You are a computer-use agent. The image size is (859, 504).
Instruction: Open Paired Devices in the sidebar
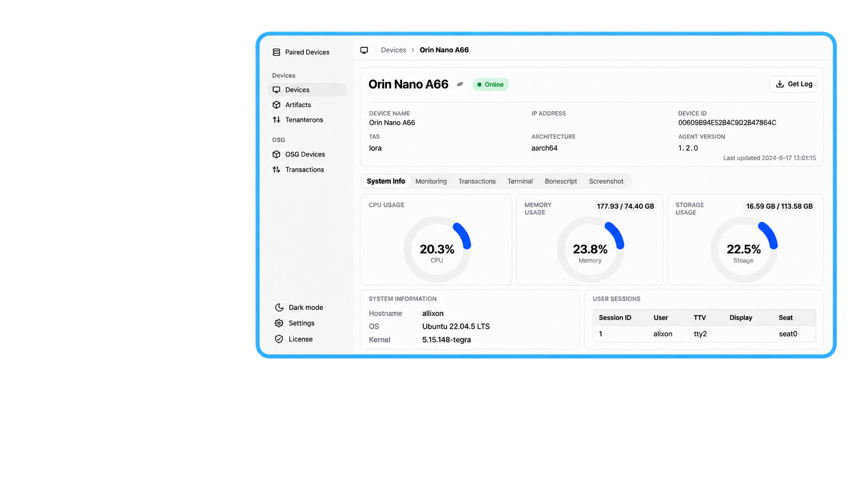(301, 52)
